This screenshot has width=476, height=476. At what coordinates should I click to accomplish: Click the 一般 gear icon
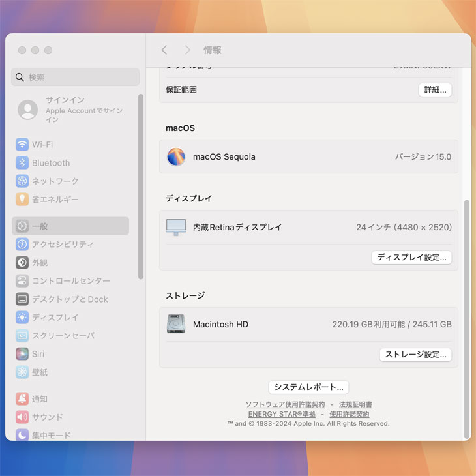[x=22, y=226]
